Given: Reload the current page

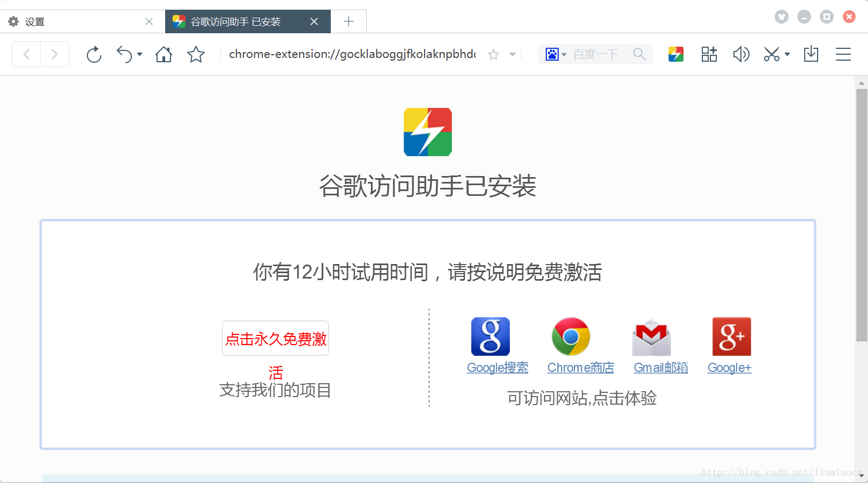Looking at the screenshot, I should pyautogui.click(x=94, y=54).
